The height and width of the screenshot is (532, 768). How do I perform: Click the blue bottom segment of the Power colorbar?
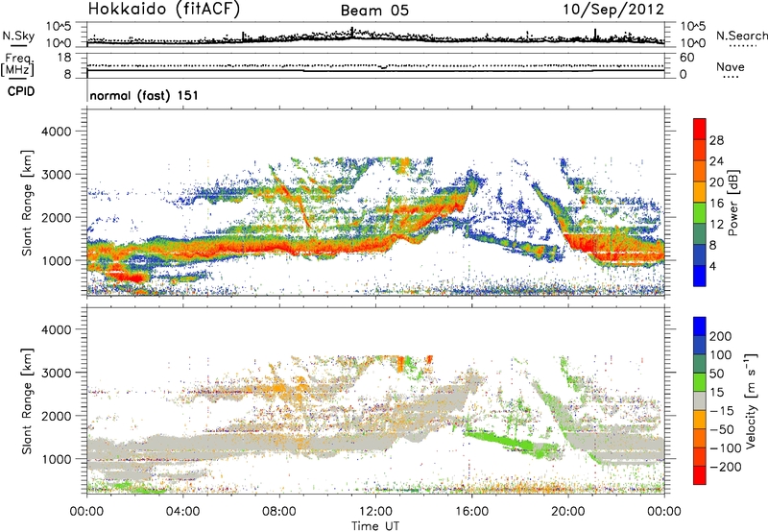[x=700, y=276]
